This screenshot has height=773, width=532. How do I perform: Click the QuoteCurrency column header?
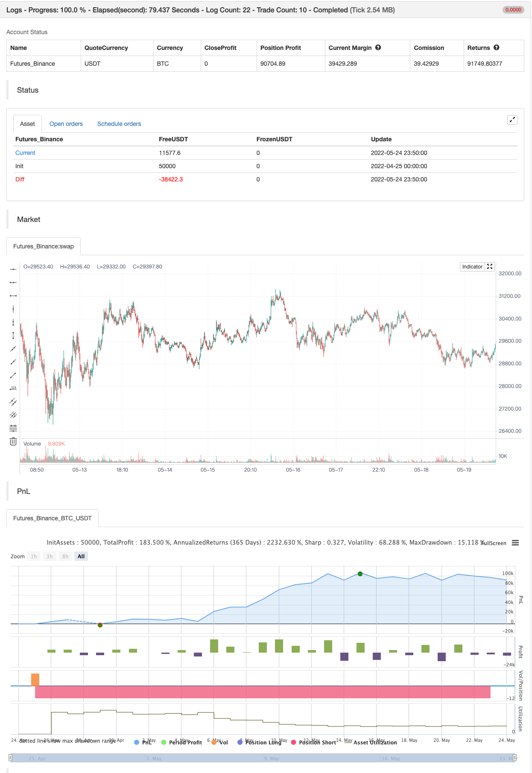click(106, 48)
